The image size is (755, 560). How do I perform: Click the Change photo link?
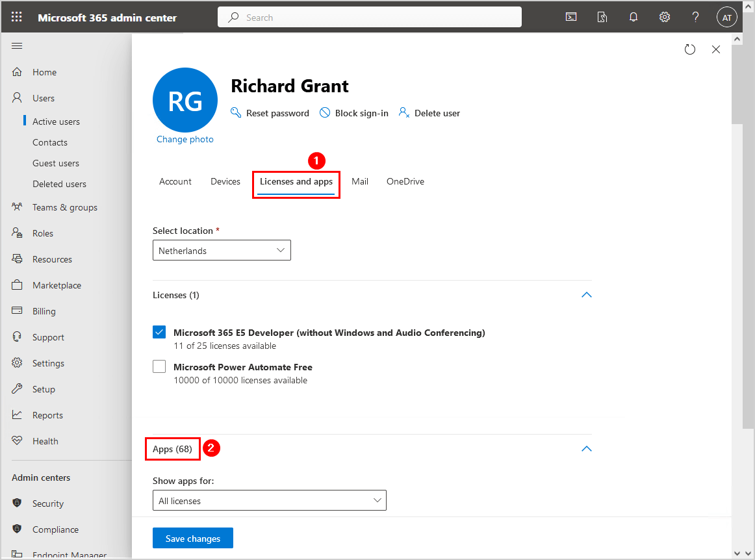coord(185,140)
